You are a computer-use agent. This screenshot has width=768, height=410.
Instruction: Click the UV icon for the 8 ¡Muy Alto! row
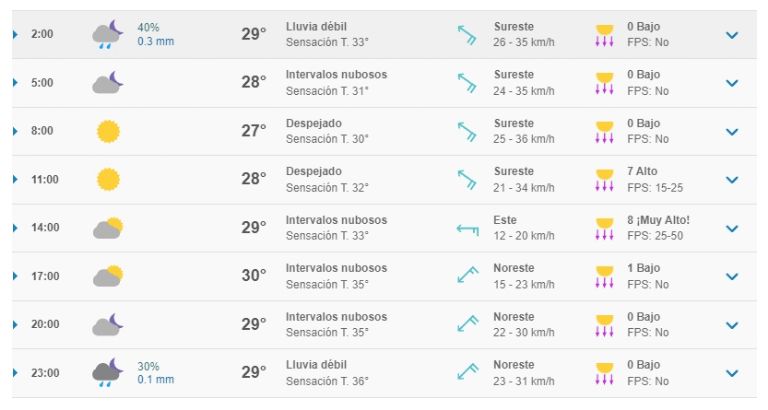tap(604, 228)
